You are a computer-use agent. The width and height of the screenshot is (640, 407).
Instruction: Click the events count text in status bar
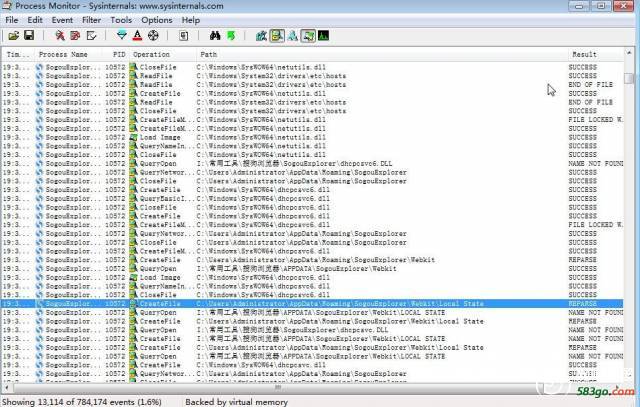(82, 402)
